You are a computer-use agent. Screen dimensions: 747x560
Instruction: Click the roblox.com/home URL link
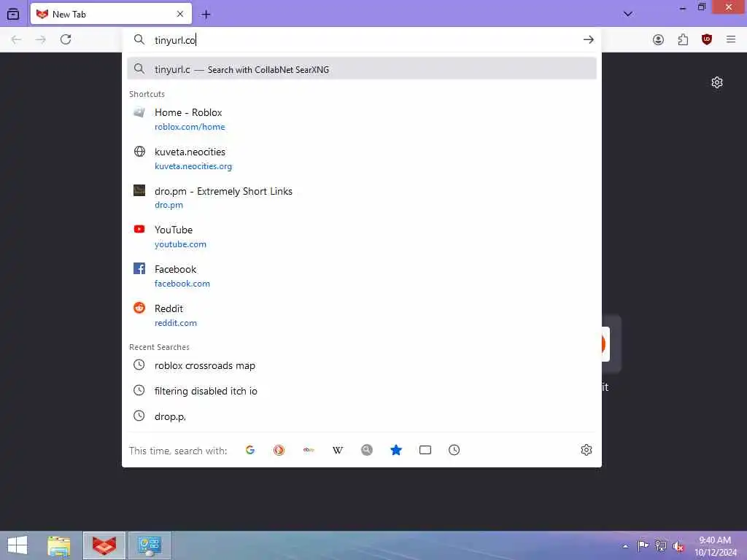[x=190, y=127]
